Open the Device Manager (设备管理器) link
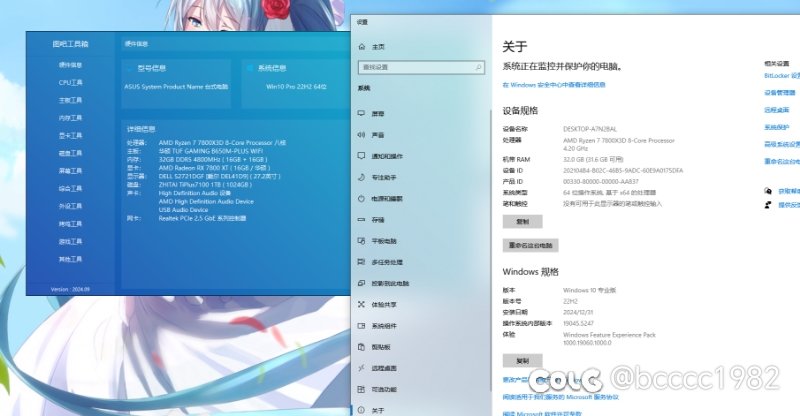 coord(780,92)
